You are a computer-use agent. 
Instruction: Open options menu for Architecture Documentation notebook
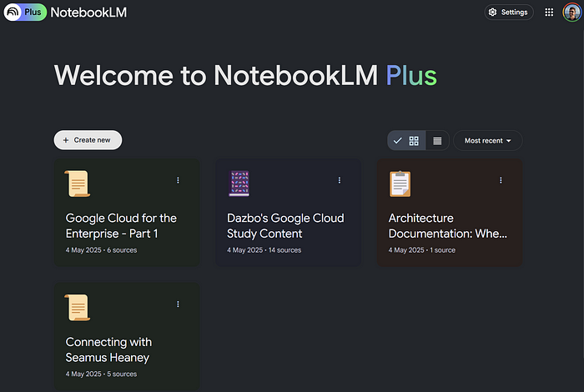(x=501, y=180)
